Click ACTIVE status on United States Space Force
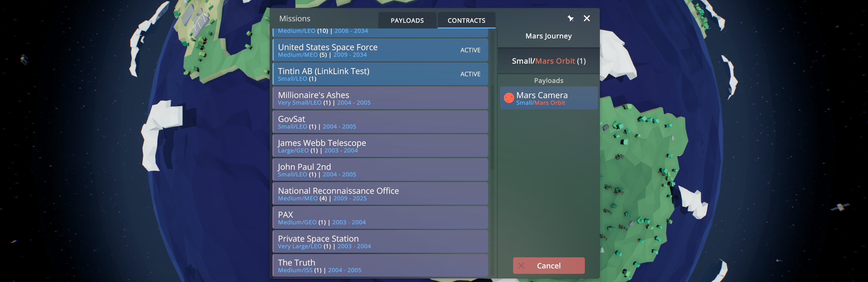Viewport: 868px width, 282px height. (470, 50)
